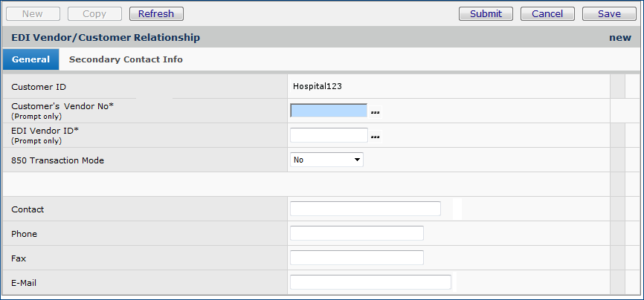Save the vendor/customer relationship
644x300 pixels.
click(609, 13)
